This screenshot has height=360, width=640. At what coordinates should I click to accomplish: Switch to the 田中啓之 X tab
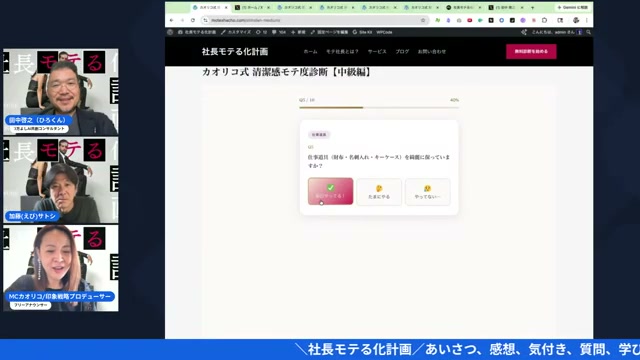[506, 7]
